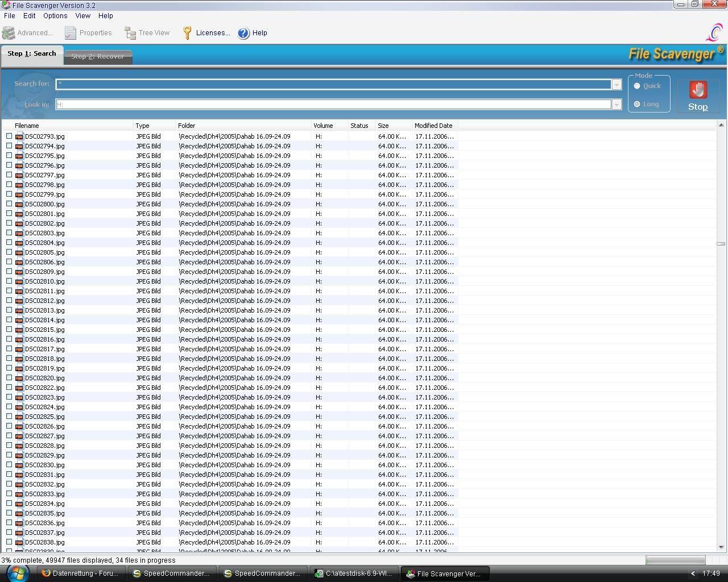The image size is (728, 582).
Task: Open Help with the question-mark icon
Action: pos(243,33)
